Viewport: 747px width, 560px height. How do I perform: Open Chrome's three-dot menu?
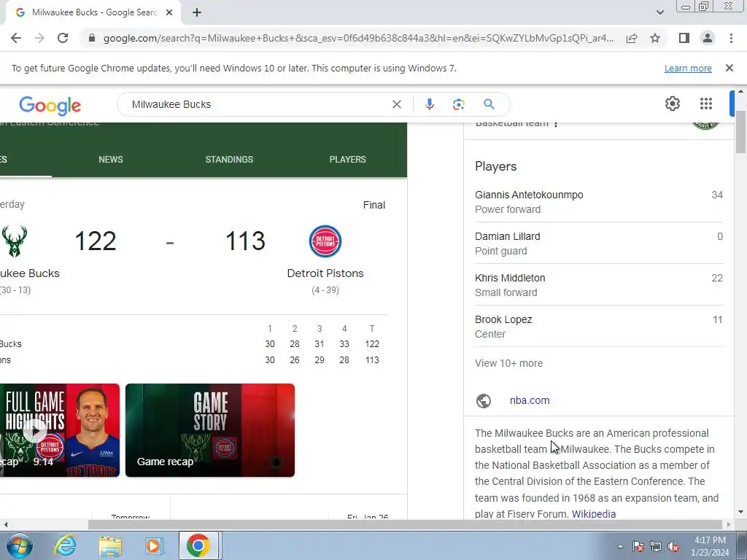(731, 38)
